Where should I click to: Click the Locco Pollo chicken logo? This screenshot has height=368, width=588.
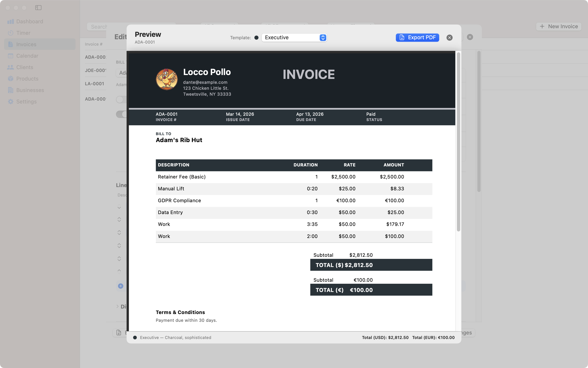[x=167, y=79]
